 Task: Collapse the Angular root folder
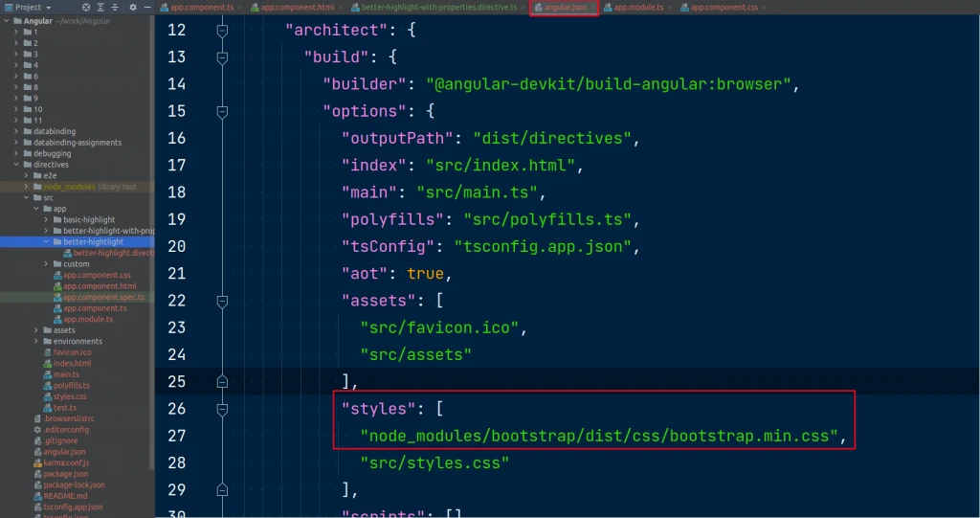pyautogui.click(x=7, y=21)
